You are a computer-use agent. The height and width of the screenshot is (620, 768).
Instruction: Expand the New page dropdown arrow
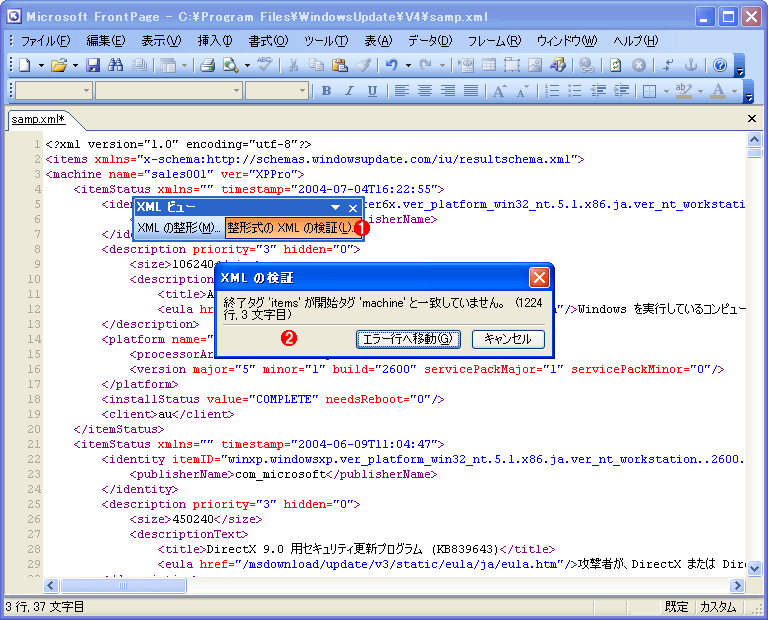(41, 65)
